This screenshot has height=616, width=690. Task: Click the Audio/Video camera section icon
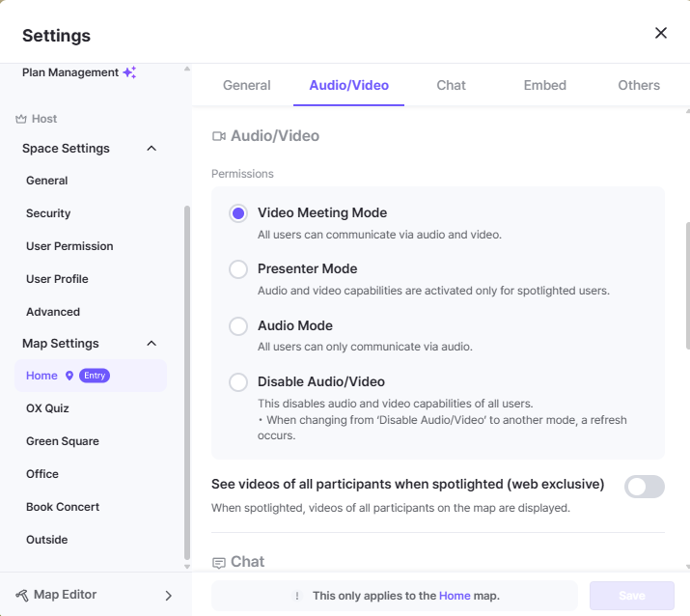[219, 136]
